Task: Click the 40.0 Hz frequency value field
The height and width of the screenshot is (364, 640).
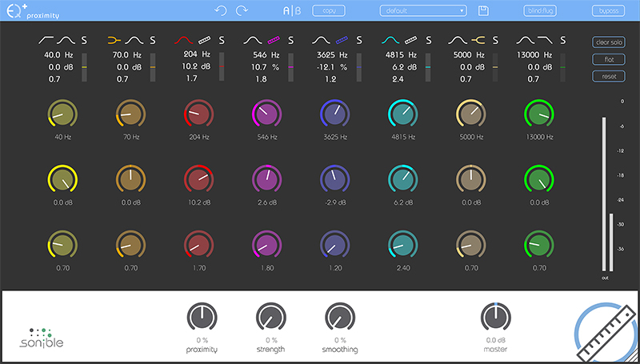Action: [54, 54]
